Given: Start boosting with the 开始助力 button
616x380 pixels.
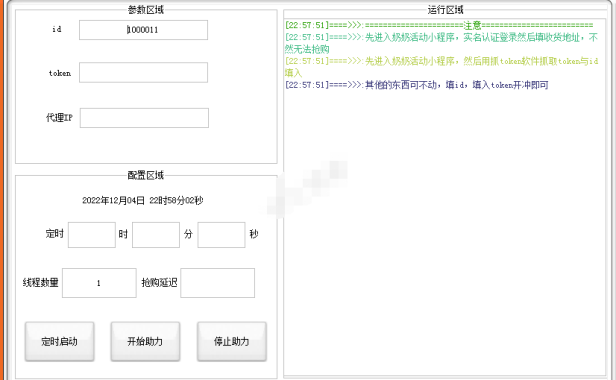Looking at the screenshot, I should coord(145,341).
